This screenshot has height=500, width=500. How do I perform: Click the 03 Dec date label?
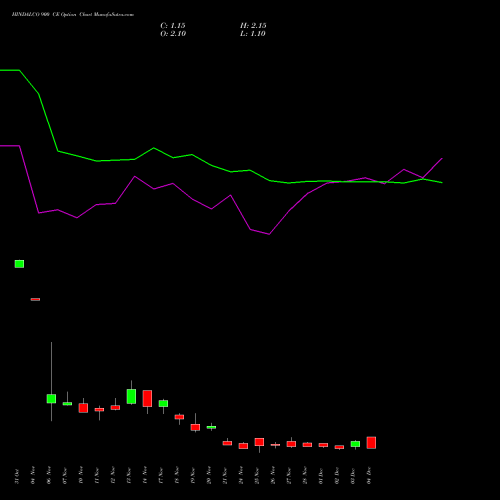(x=353, y=476)
